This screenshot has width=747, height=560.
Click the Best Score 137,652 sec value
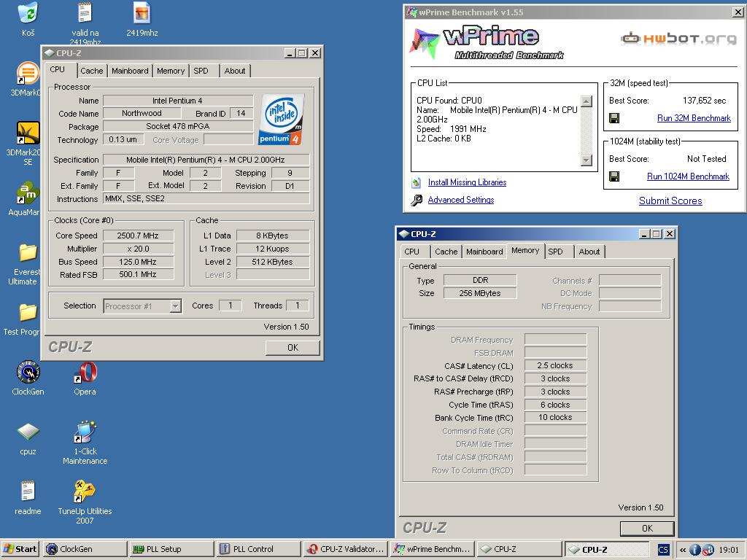point(704,101)
